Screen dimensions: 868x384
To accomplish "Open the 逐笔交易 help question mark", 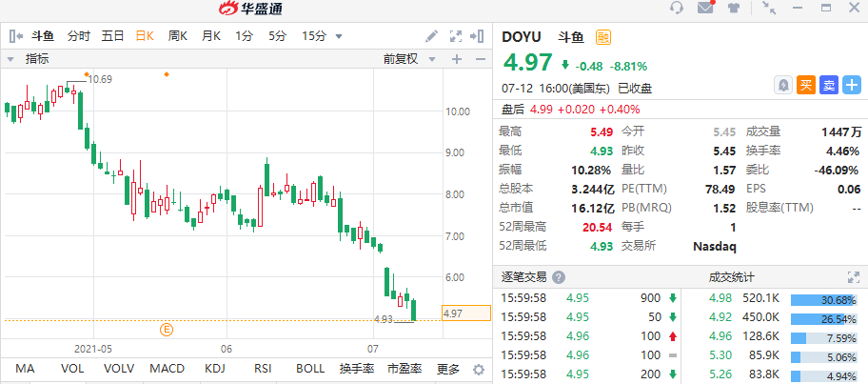I will (559, 277).
